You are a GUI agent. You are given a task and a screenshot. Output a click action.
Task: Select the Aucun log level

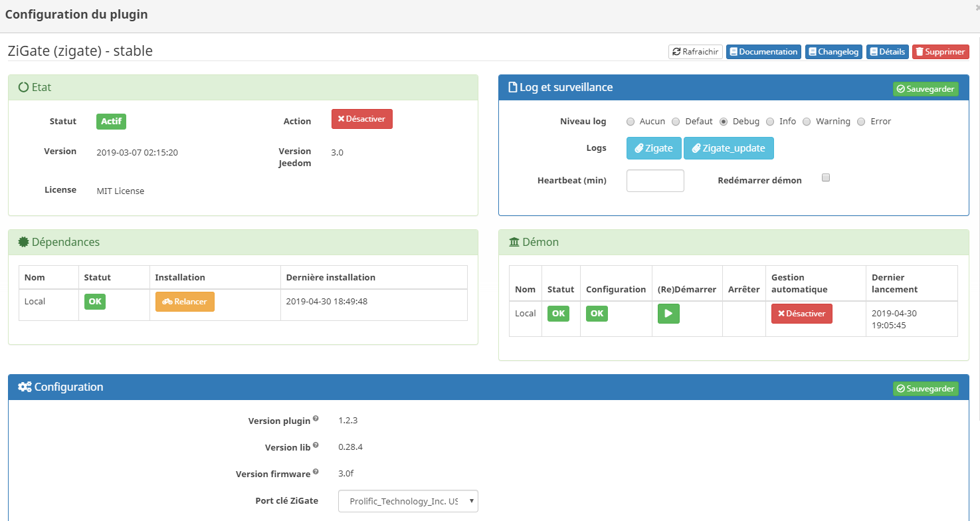point(631,122)
